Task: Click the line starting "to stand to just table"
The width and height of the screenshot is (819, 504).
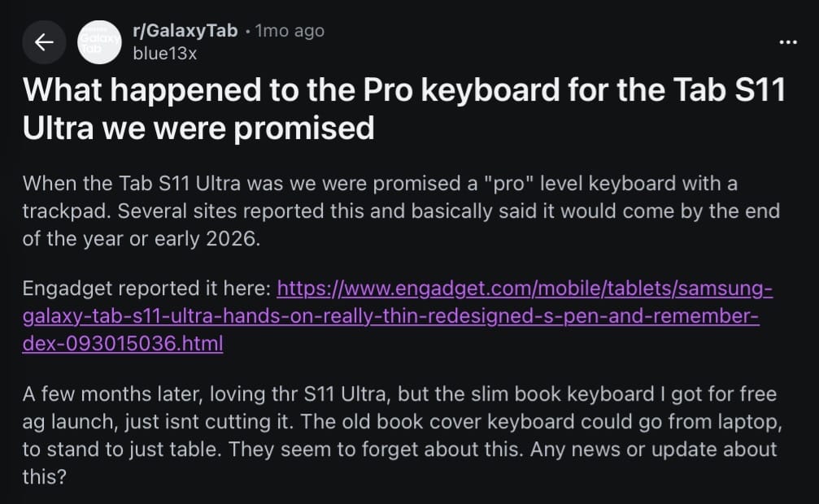Action: click(x=399, y=449)
